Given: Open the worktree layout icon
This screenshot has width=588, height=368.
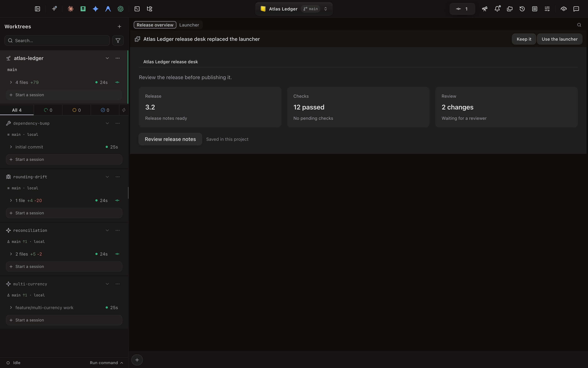Looking at the screenshot, I should [150, 9].
